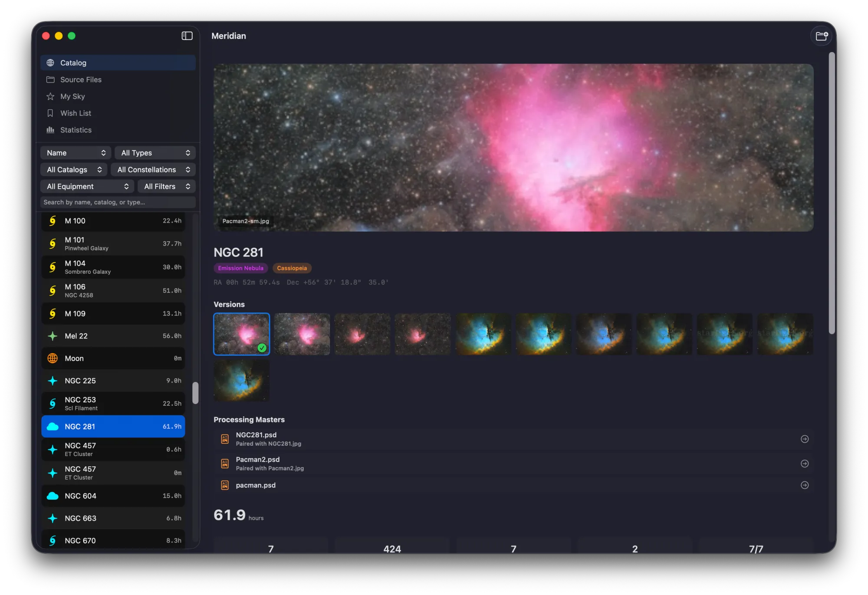The width and height of the screenshot is (868, 595).
Task: Click the green checkmark on the selected version
Action: click(x=262, y=347)
